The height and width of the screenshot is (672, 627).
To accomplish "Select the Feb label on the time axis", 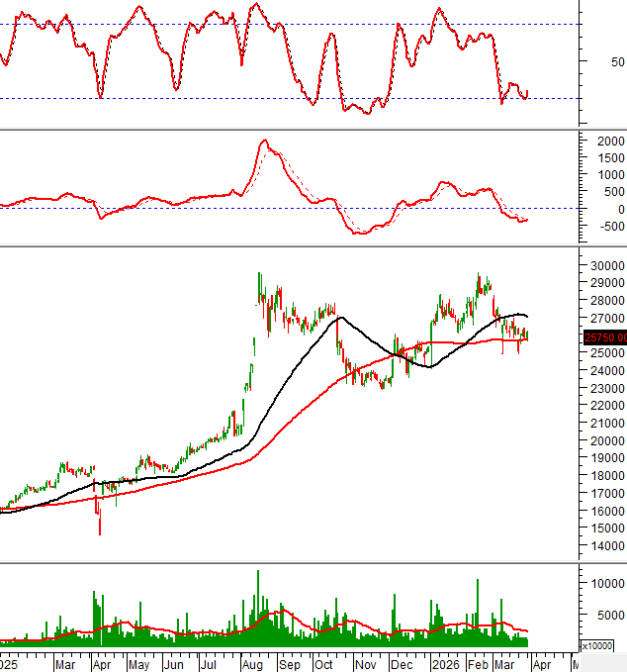I will click(x=479, y=663).
